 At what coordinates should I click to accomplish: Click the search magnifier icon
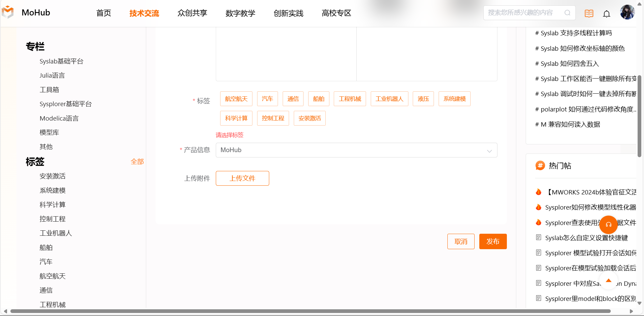(567, 13)
